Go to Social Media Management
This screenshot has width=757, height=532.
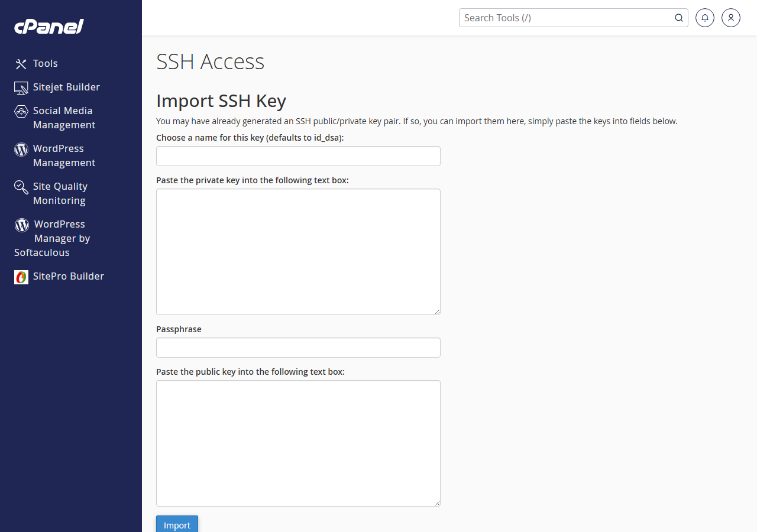coord(64,118)
